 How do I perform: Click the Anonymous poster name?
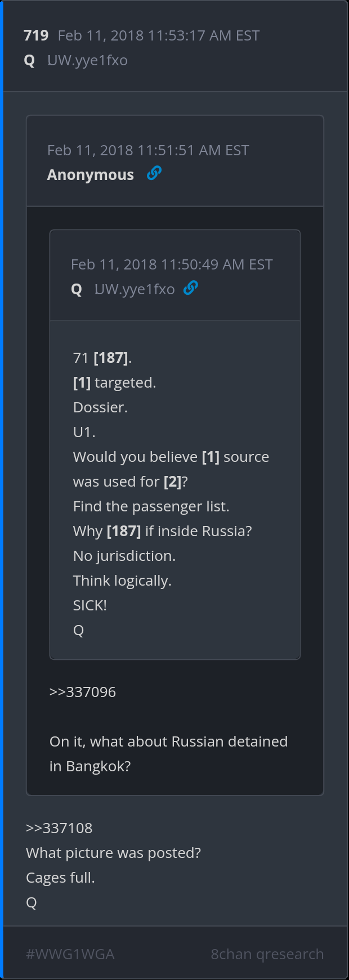pyautogui.click(x=91, y=175)
